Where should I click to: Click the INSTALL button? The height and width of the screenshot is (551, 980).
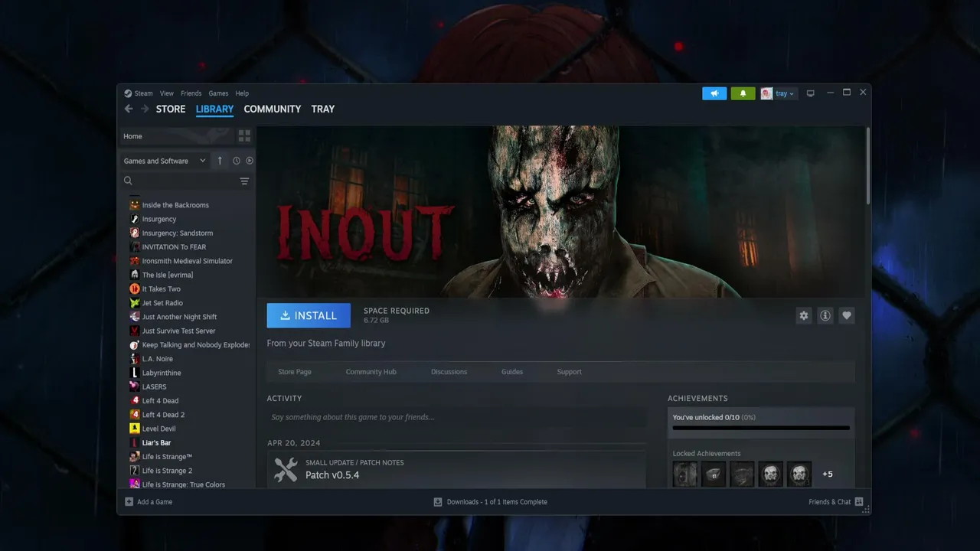click(x=309, y=315)
